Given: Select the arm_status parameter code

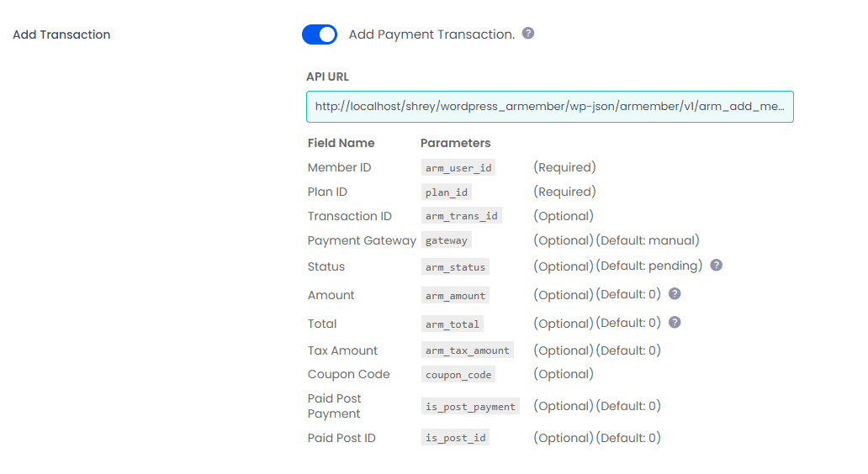Looking at the screenshot, I should [x=456, y=267].
